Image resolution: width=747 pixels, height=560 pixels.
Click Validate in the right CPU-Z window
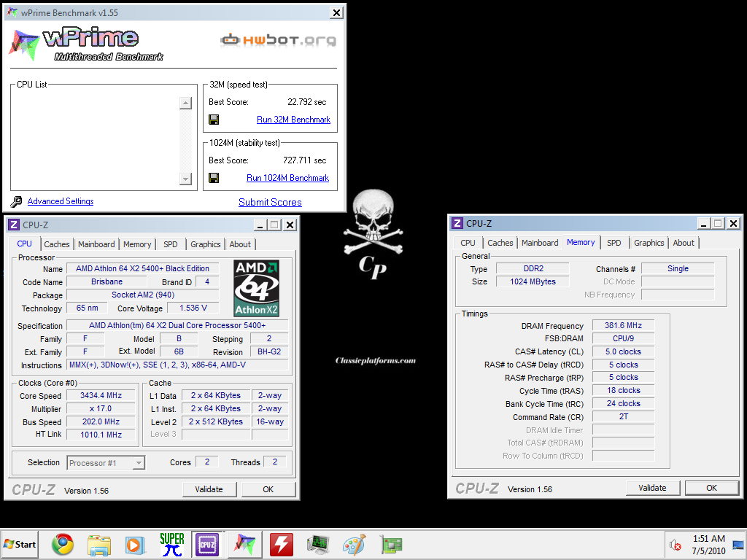coord(653,488)
